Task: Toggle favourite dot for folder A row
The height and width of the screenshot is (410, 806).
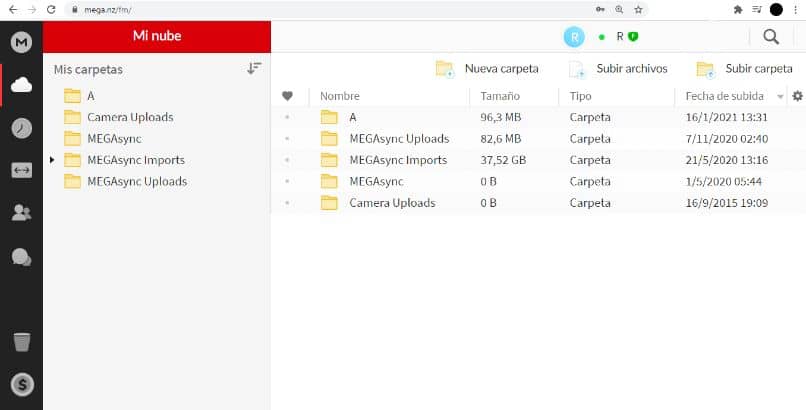Action: [287, 117]
